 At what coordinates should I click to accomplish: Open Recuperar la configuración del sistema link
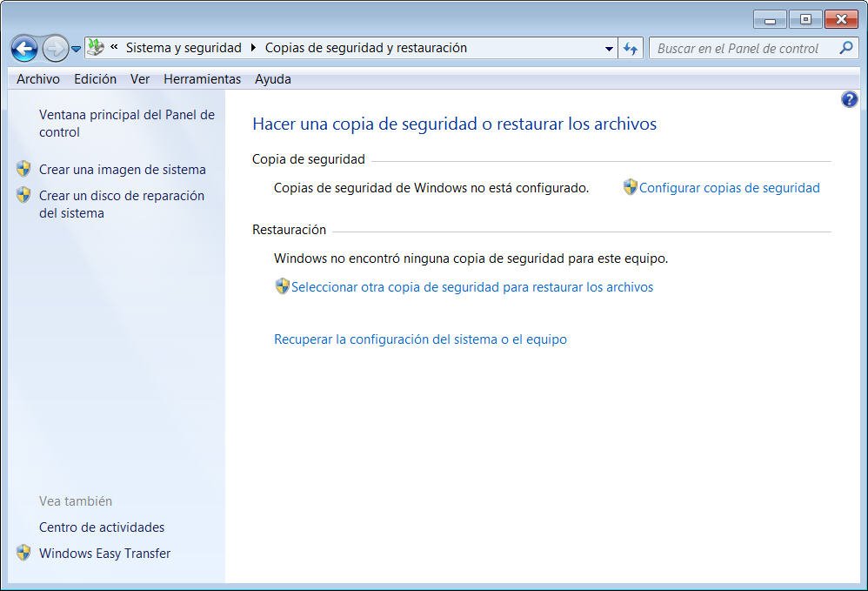click(x=420, y=339)
